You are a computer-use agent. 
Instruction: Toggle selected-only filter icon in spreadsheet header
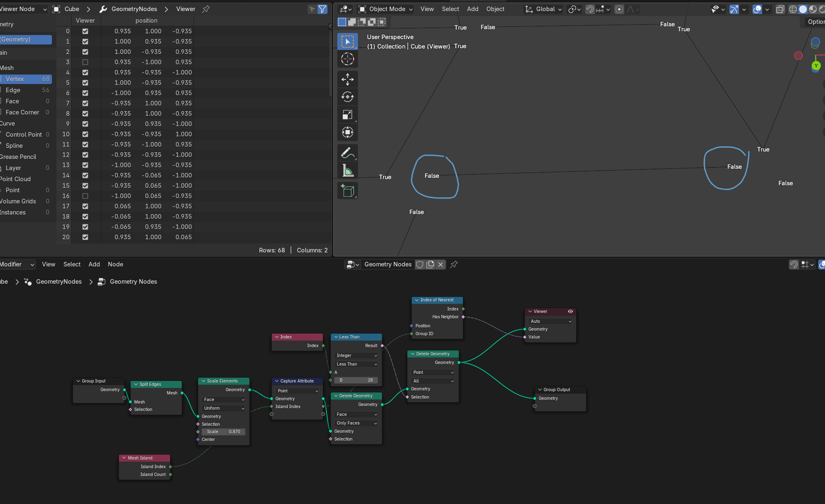click(313, 9)
